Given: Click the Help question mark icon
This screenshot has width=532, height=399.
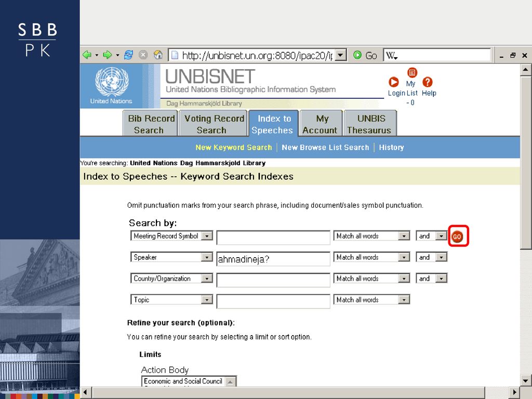Looking at the screenshot, I should (x=428, y=82).
